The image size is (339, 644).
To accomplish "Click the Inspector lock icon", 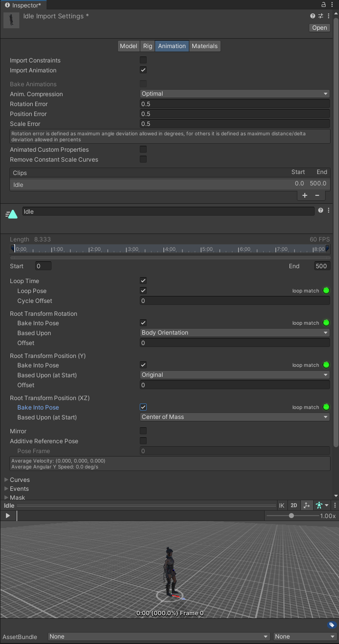I will click(324, 4).
